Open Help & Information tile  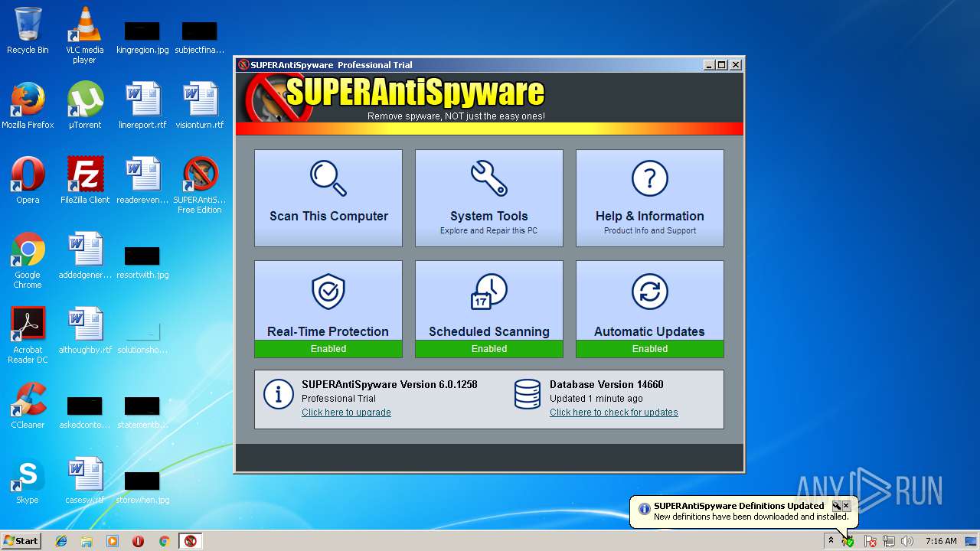650,198
